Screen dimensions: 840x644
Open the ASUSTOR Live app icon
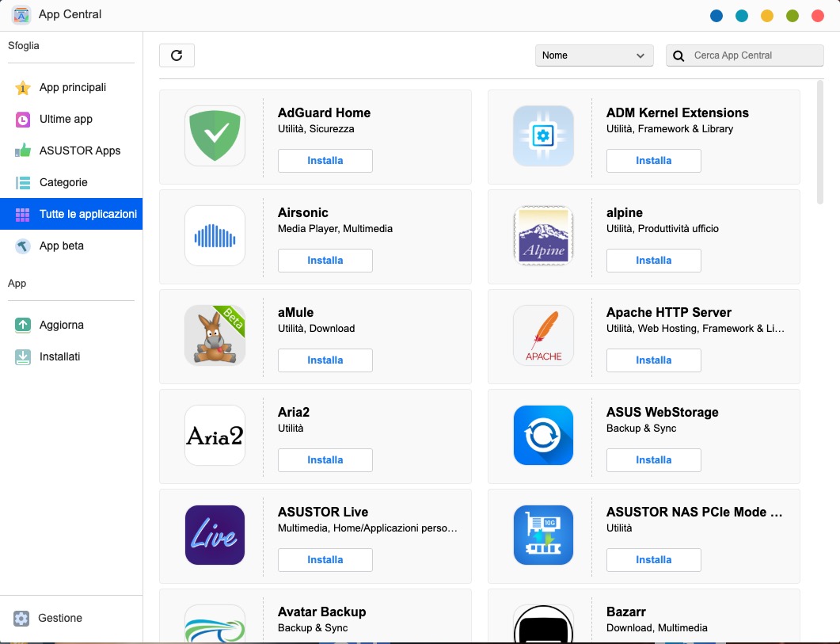click(x=215, y=535)
